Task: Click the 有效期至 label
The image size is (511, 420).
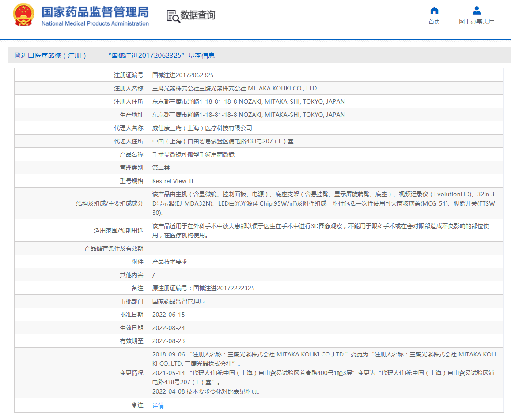Action: click(131, 341)
